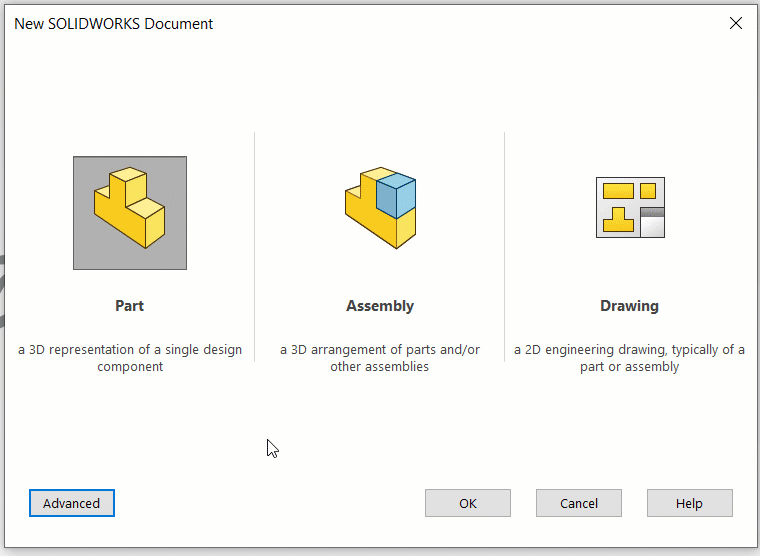Viewport: 760px width, 556px height.
Task: Close the New SOLIDWORKS Document dialog
Action: (736, 23)
